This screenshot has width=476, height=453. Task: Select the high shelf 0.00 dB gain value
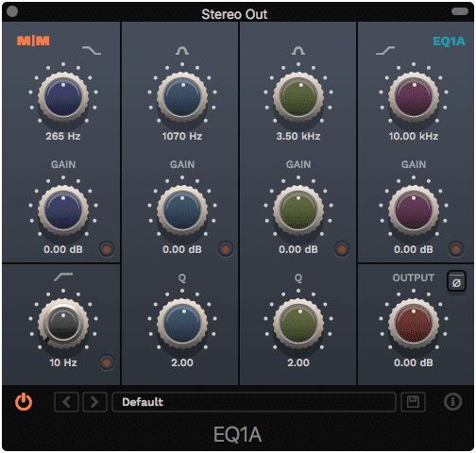point(414,249)
